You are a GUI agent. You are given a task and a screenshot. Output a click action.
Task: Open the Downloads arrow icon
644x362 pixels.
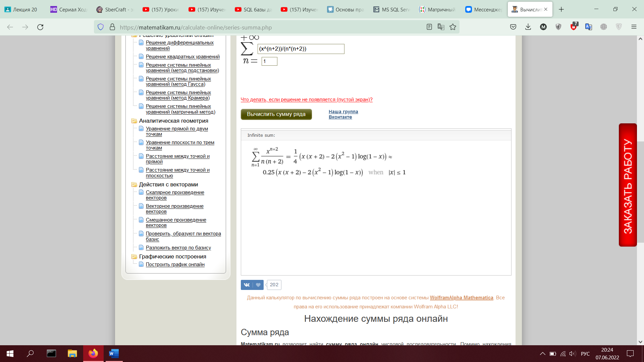(528, 27)
